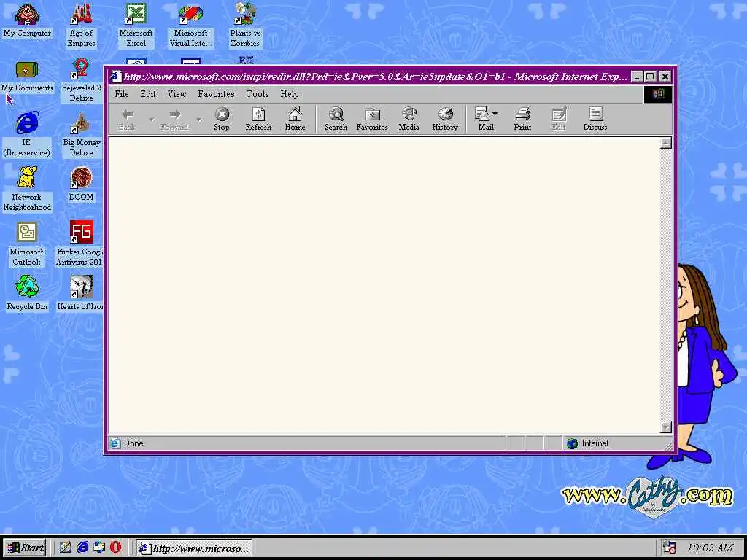Select the DOOM desktop shortcut
747x560 pixels.
pyautogui.click(x=81, y=184)
